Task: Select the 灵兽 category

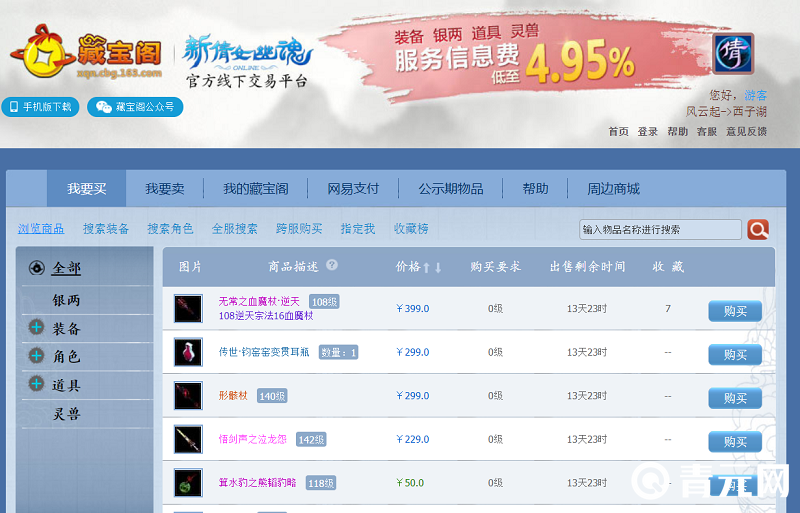Action: [x=66, y=413]
